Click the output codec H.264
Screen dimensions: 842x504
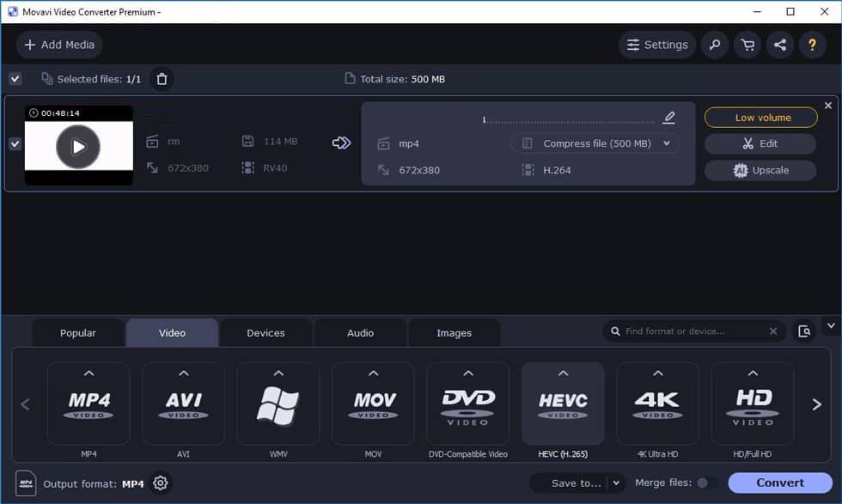pyautogui.click(x=557, y=170)
